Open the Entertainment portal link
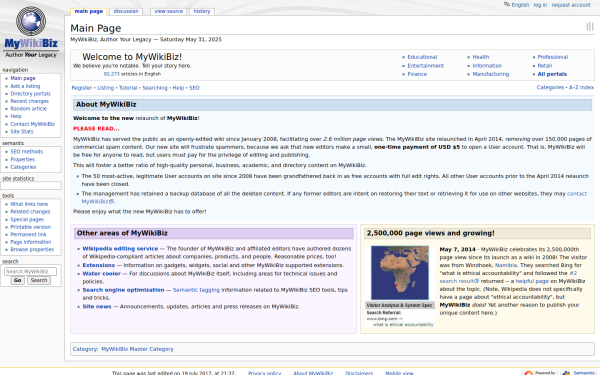600x375 pixels. [x=426, y=66]
